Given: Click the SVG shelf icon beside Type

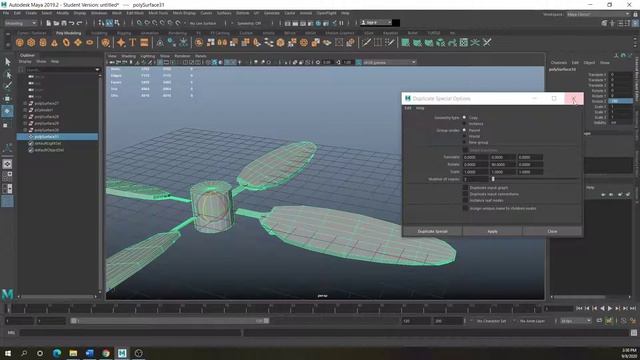Looking at the screenshot, I should (144, 42).
